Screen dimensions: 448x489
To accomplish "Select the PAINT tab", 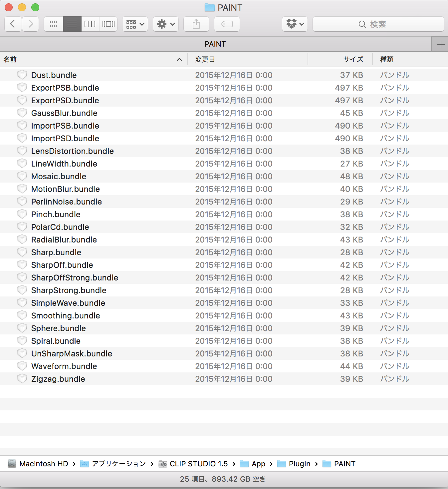I will pyautogui.click(x=215, y=44).
